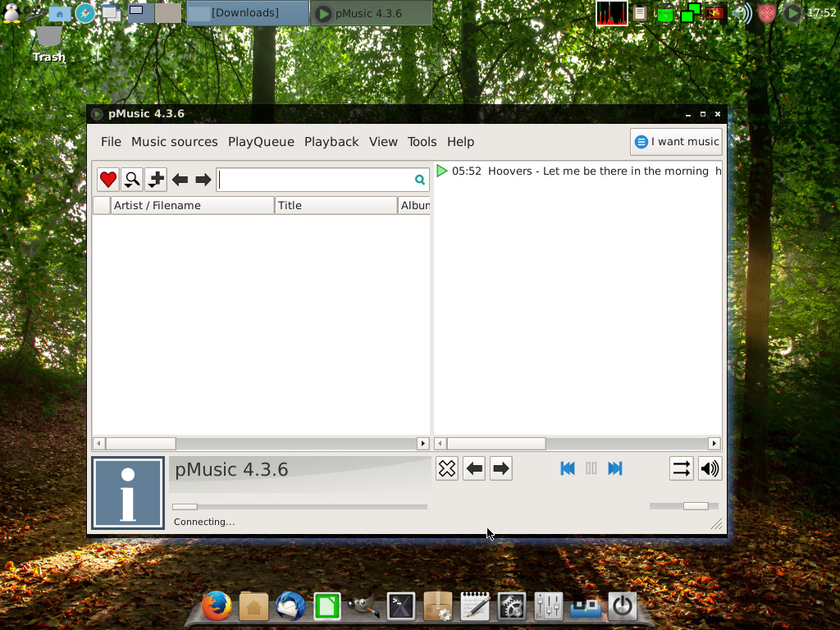Skip to the next track

click(615, 468)
